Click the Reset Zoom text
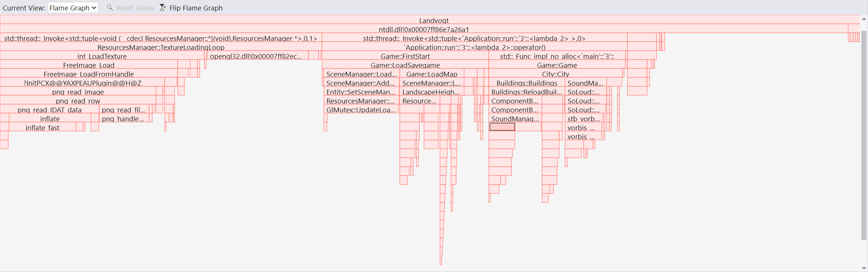This screenshot has width=868, height=272. 134,8
